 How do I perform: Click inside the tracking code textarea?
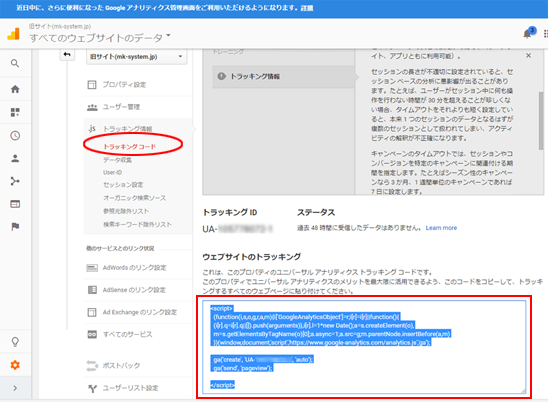coord(364,347)
